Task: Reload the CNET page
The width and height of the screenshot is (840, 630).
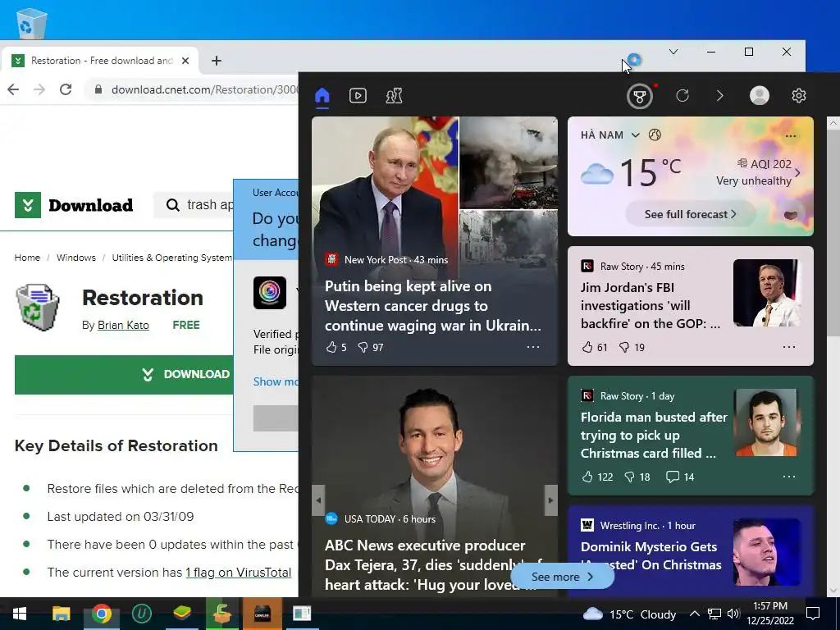Action: pos(66,89)
